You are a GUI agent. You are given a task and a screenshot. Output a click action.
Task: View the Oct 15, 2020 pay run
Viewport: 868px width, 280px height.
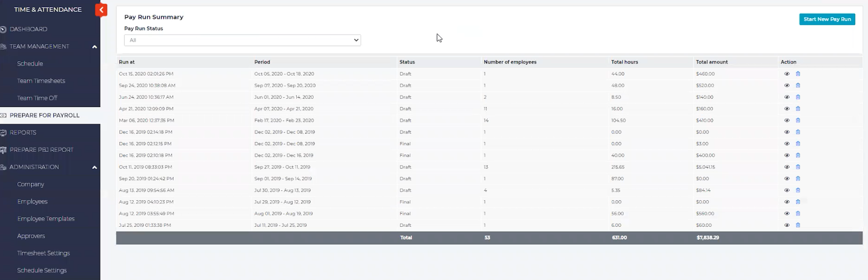point(787,74)
